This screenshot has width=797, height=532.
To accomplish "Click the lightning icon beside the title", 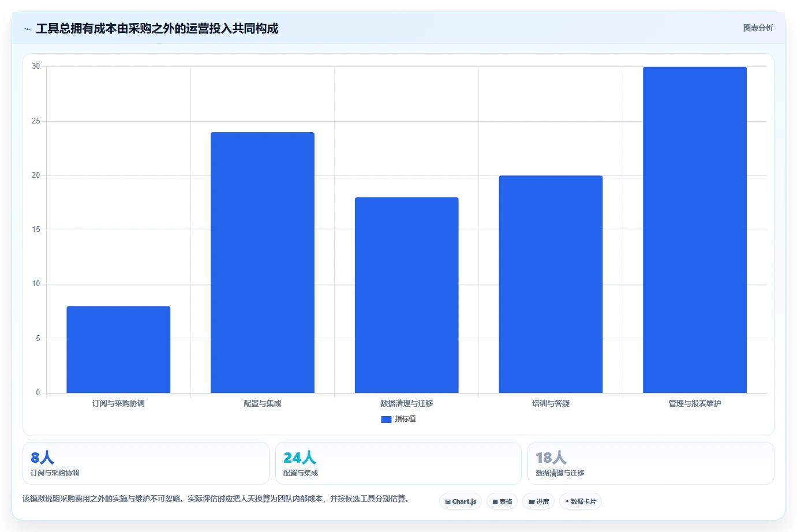I will (27, 29).
